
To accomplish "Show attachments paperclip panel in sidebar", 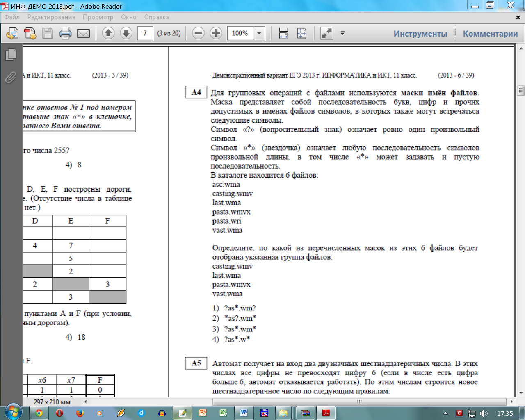I will (11, 77).
